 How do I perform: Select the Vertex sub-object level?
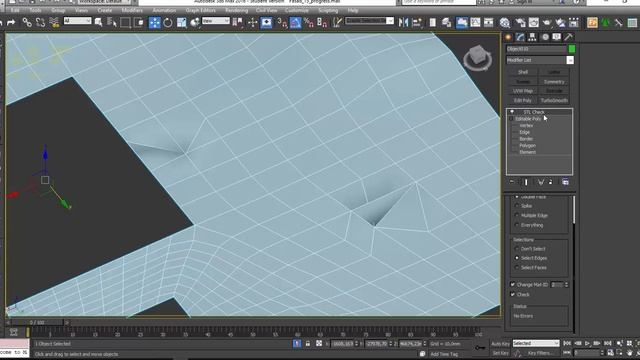pyautogui.click(x=526, y=126)
